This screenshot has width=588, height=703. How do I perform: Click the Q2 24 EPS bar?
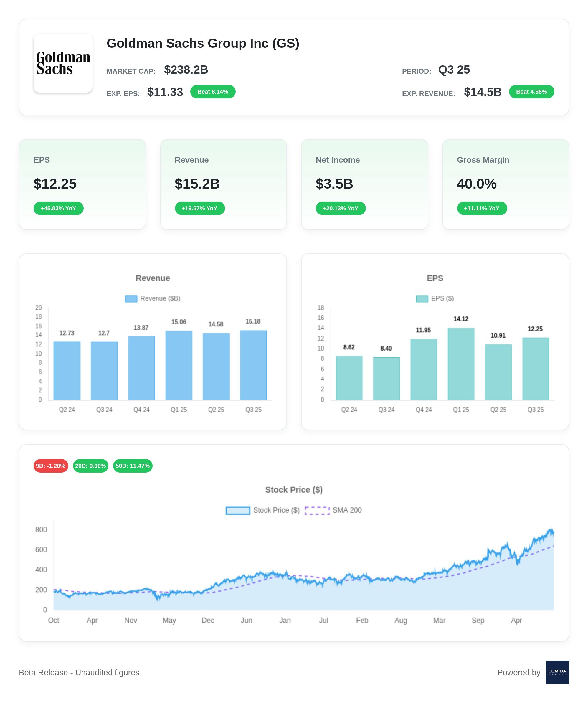pyautogui.click(x=349, y=378)
